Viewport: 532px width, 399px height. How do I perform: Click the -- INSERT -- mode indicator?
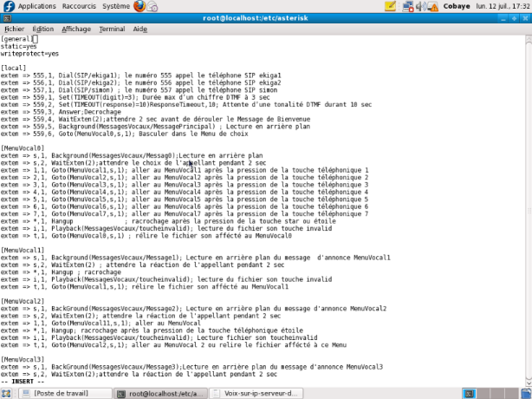tap(23, 382)
